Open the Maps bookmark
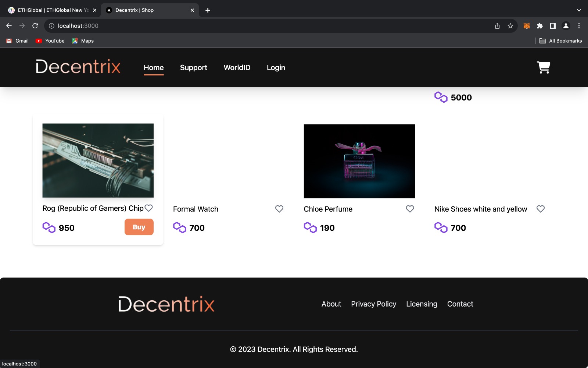The image size is (588, 368). coord(83,41)
